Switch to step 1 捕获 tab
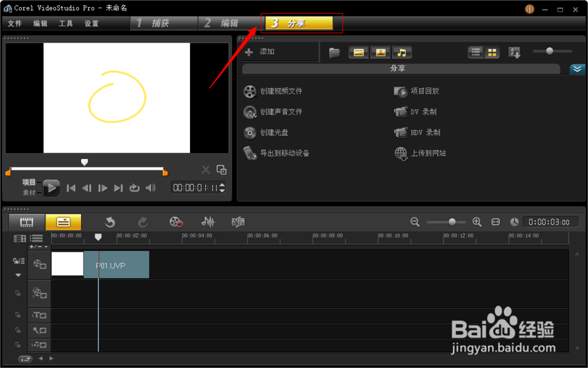This screenshot has width=588, height=368. point(164,24)
